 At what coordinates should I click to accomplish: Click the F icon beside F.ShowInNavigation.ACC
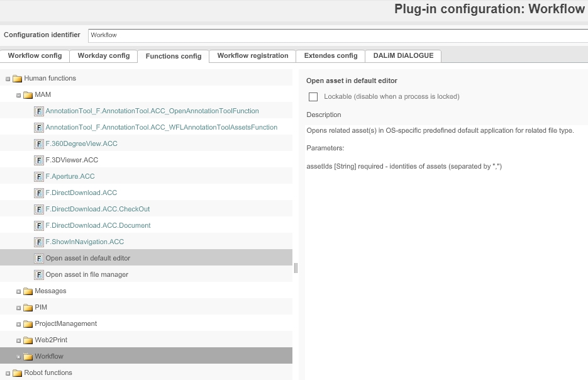[39, 242]
